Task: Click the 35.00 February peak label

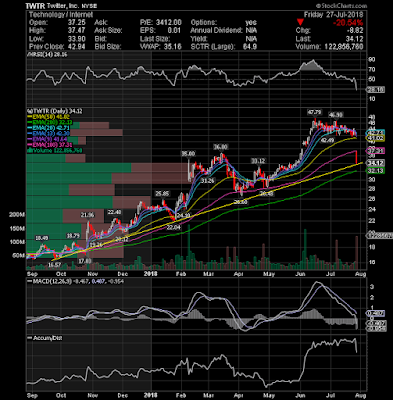Action: (x=188, y=154)
